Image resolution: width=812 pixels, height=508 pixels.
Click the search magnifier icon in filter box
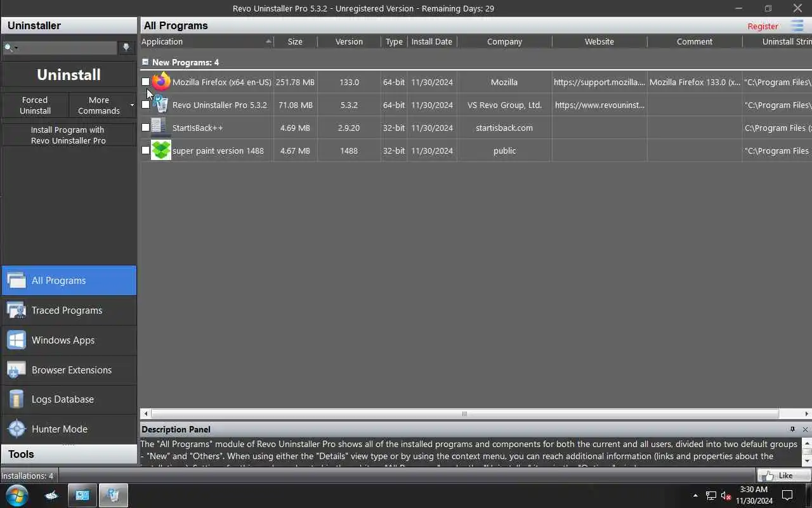pos(9,48)
